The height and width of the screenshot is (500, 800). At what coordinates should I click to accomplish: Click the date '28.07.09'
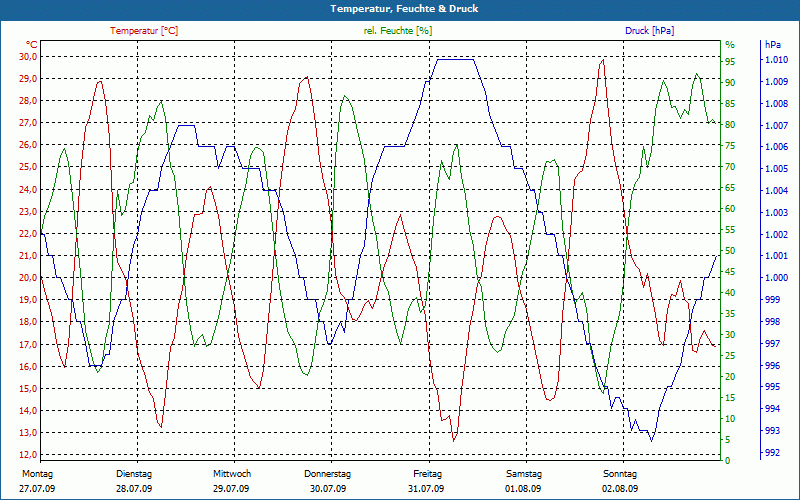[x=134, y=489]
